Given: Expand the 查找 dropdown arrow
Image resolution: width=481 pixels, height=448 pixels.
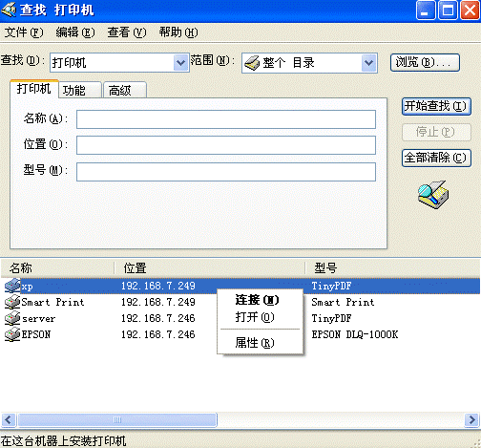Looking at the screenshot, I should tap(180, 63).
